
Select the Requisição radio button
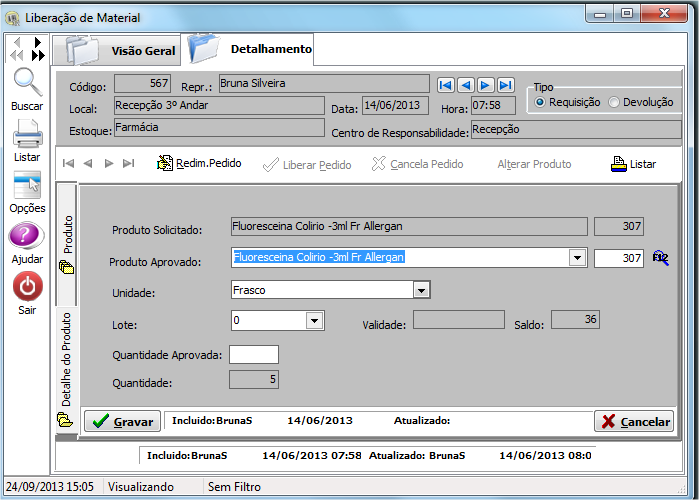point(541,102)
